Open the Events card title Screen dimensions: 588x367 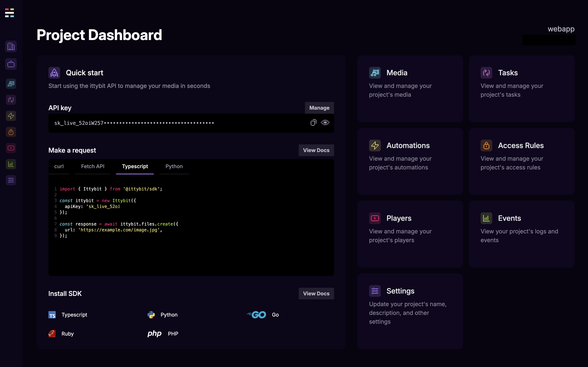pos(510,218)
